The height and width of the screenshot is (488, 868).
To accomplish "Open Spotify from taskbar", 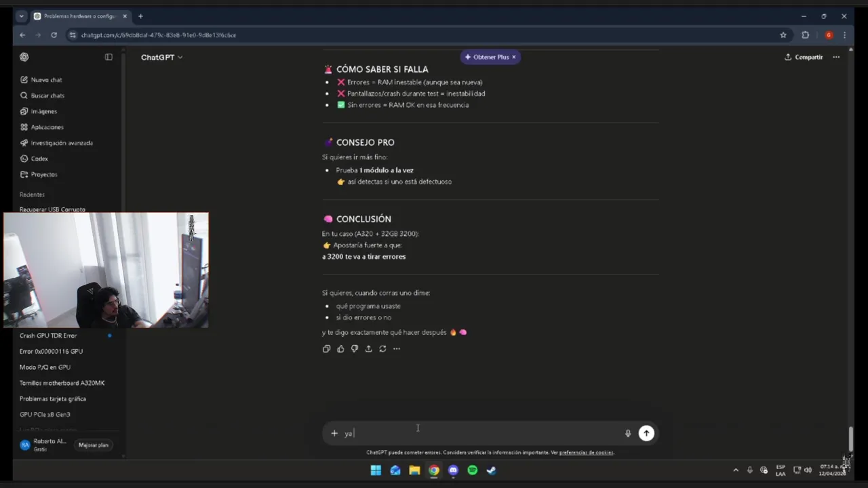I will (473, 470).
